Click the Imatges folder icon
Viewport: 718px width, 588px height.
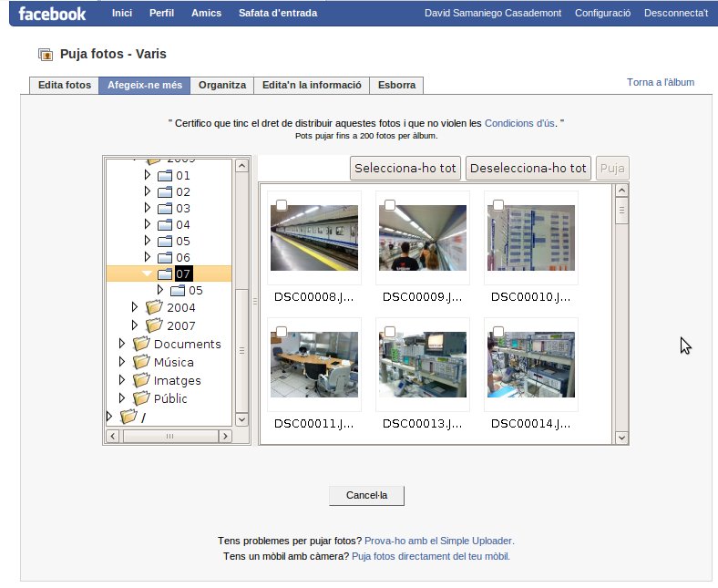pyautogui.click(x=140, y=380)
